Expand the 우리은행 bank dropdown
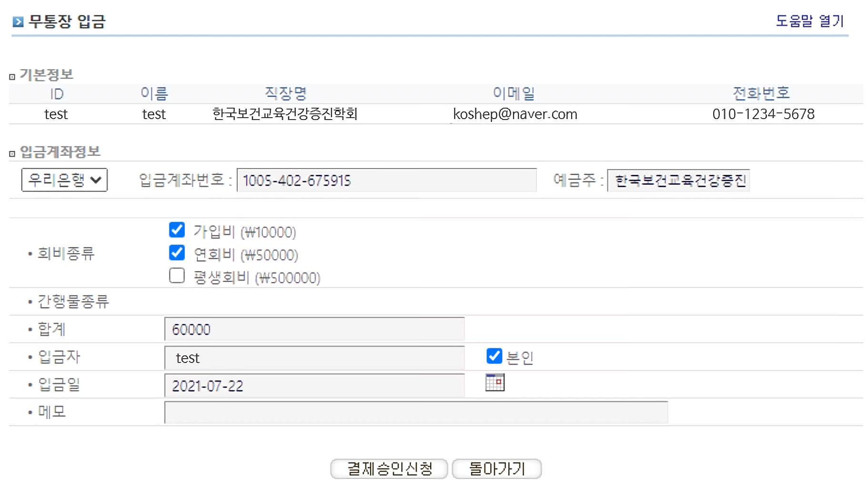 64,180
